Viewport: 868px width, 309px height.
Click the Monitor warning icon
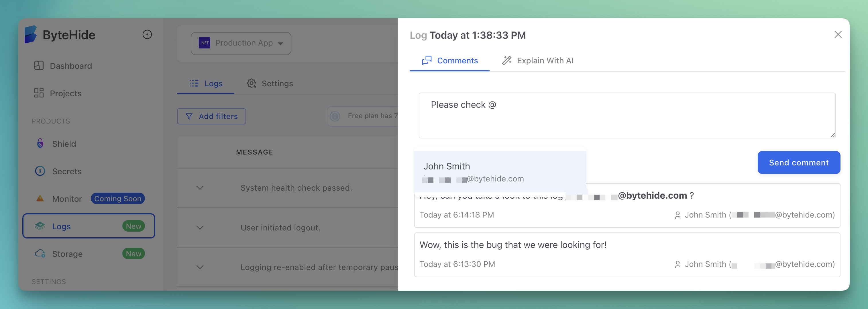click(40, 198)
